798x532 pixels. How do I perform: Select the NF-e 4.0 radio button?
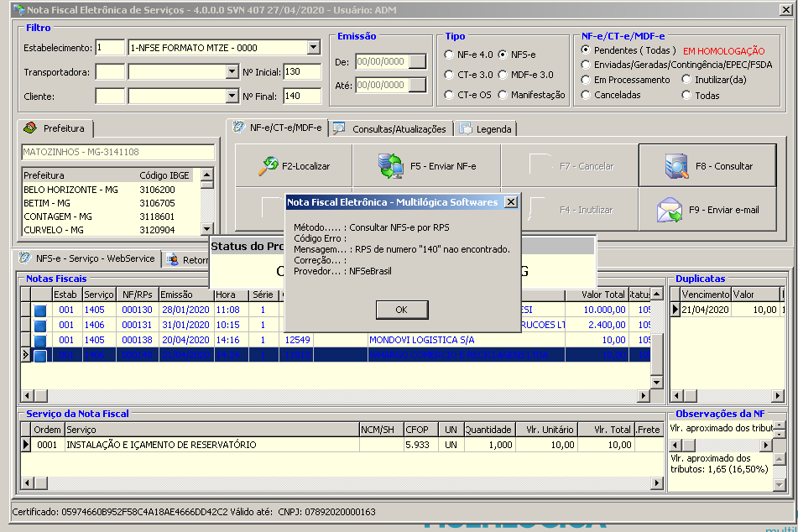point(449,55)
